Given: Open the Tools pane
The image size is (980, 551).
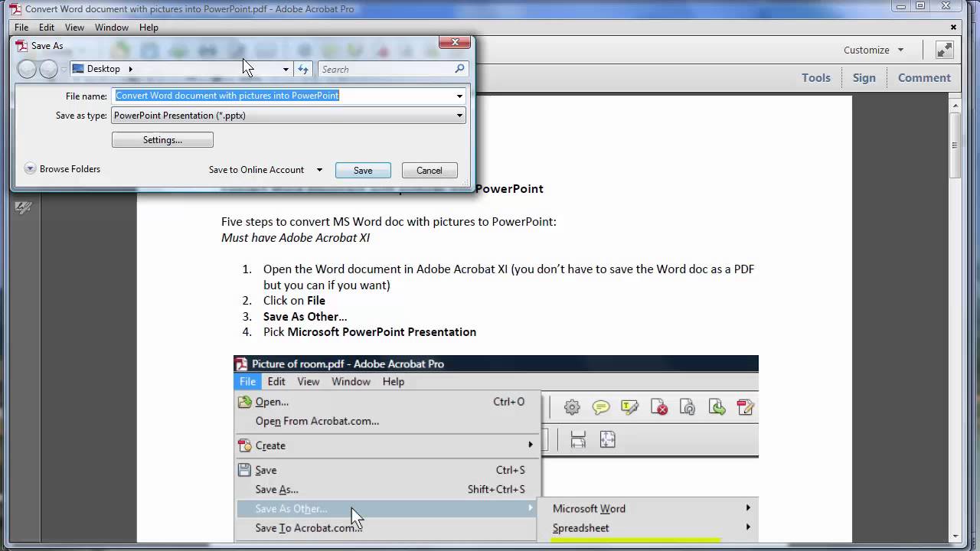Looking at the screenshot, I should coord(816,77).
